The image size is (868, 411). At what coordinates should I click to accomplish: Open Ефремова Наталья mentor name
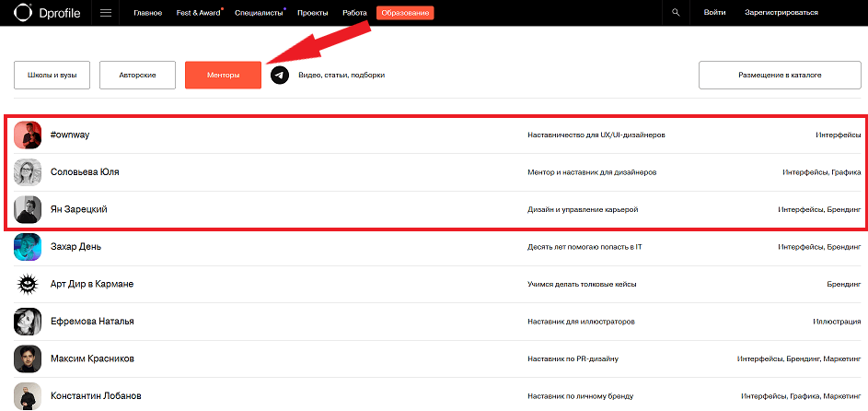coord(92,322)
